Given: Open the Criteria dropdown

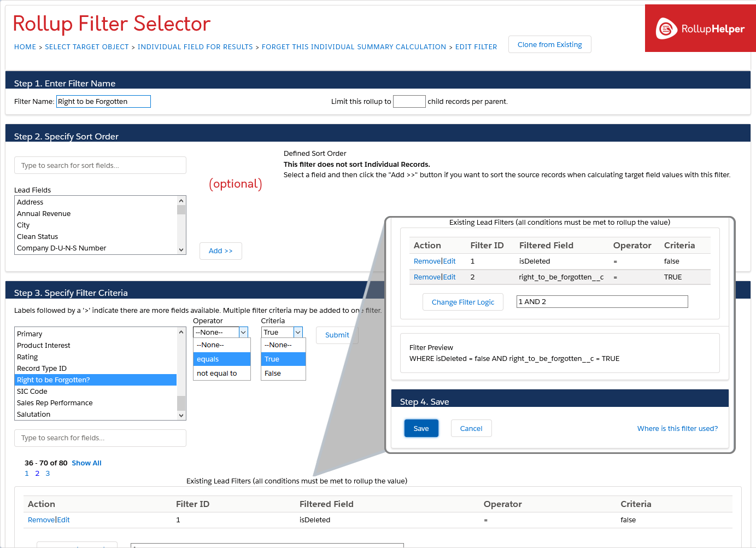Looking at the screenshot, I should tap(282, 332).
